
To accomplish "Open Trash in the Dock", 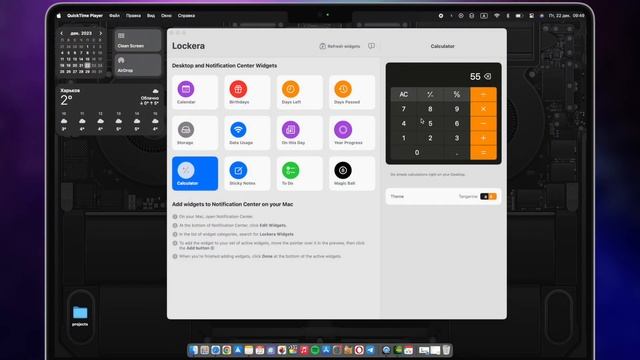I will [x=447, y=350].
